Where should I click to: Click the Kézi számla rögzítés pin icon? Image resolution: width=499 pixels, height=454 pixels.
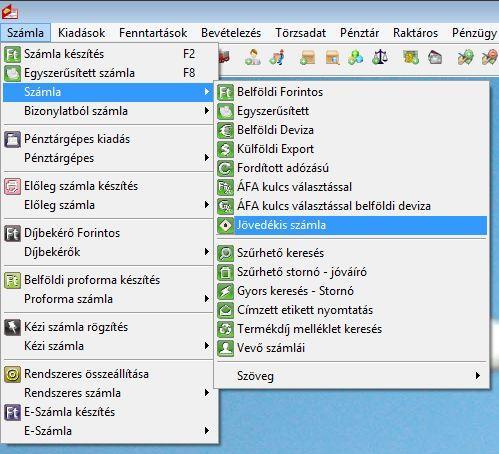pyautogui.click(x=12, y=327)
